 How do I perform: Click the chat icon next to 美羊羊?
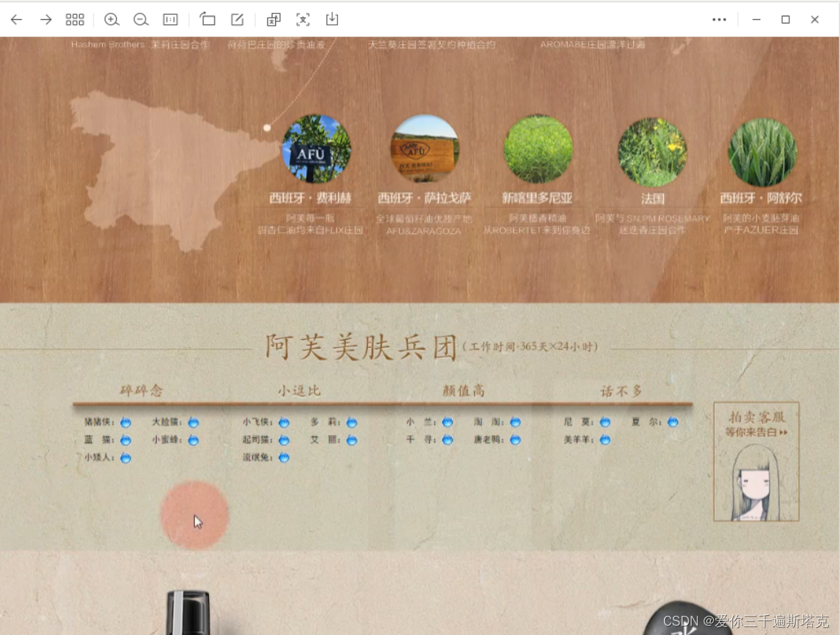tap(605, 440)
